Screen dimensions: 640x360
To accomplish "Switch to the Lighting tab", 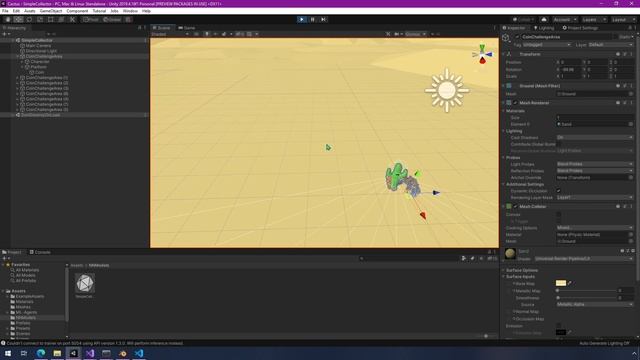I will [544, 28].
